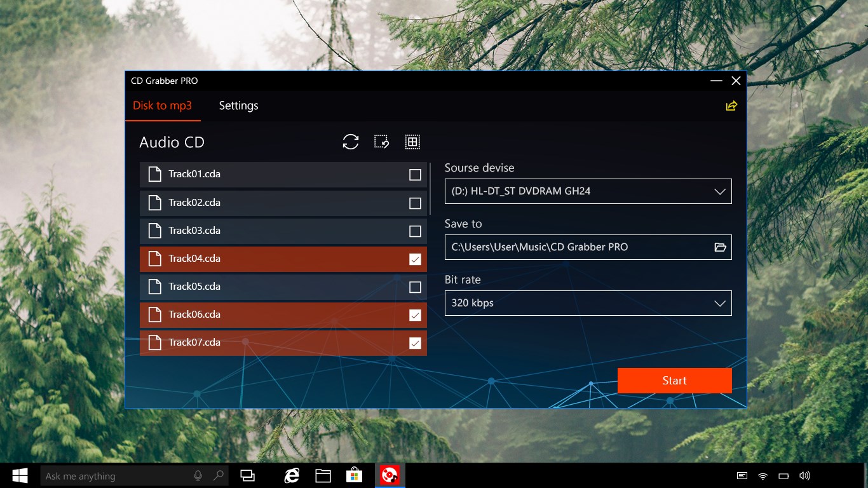Viewport: 868px width, 488px height.
Task: Click the file icon for Track05.cda
Action: point(154,287)
